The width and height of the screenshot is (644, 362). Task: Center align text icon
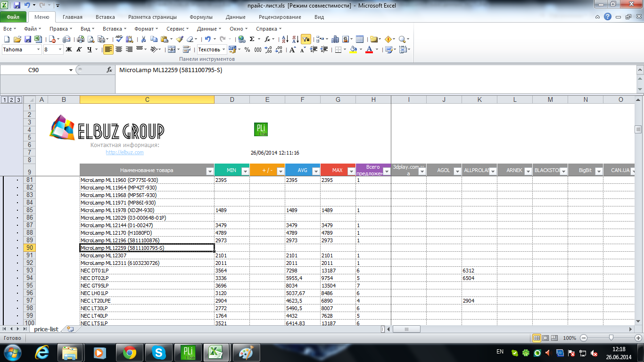119,49
